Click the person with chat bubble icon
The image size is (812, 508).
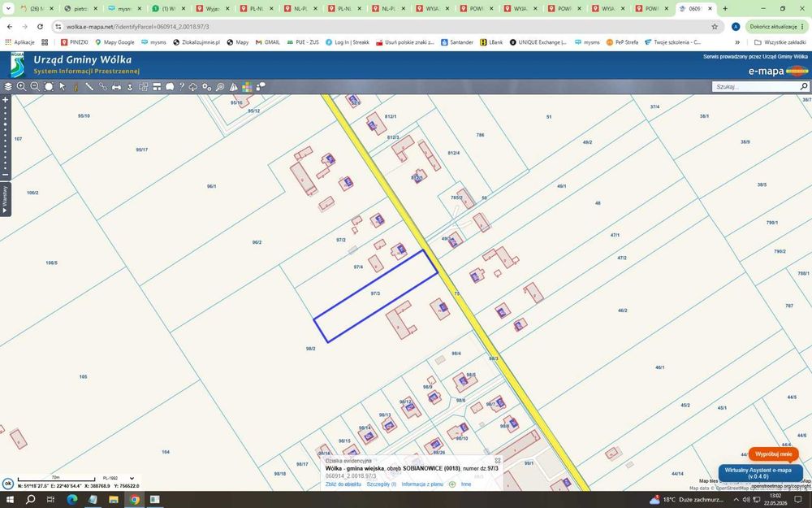coord(261,87)
